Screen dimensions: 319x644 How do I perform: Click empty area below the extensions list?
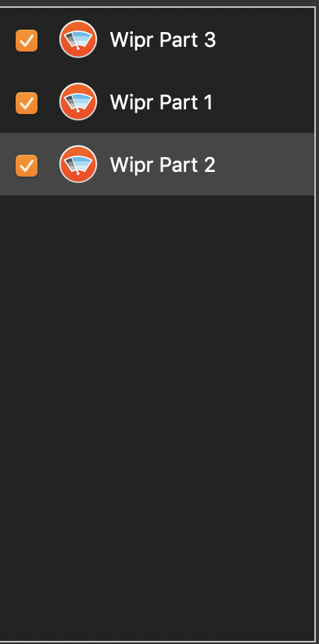pyautogui.click(x=157, y=411)
